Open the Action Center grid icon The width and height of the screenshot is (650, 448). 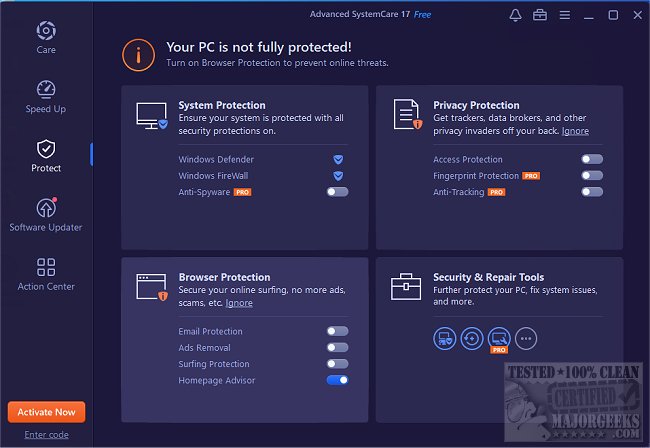click(x=46, y=267)
